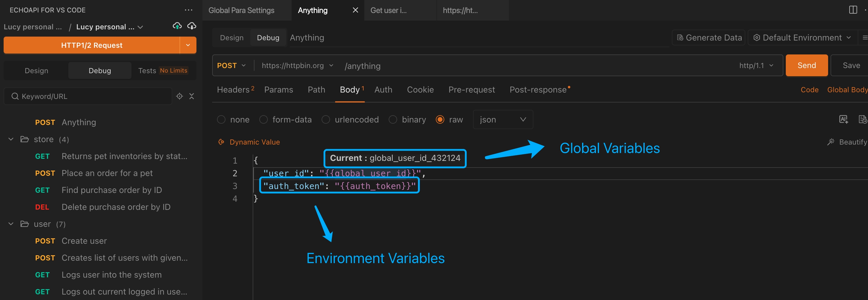Click the Code link
The height and width of the screenshot is (300, 868).
point(809,90)
